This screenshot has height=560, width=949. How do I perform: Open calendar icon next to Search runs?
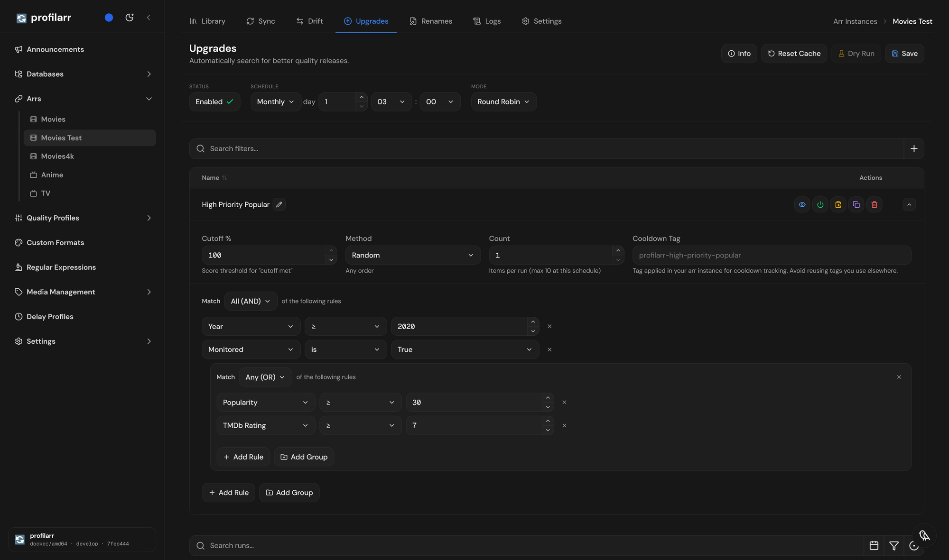click(x=874, y=545)
